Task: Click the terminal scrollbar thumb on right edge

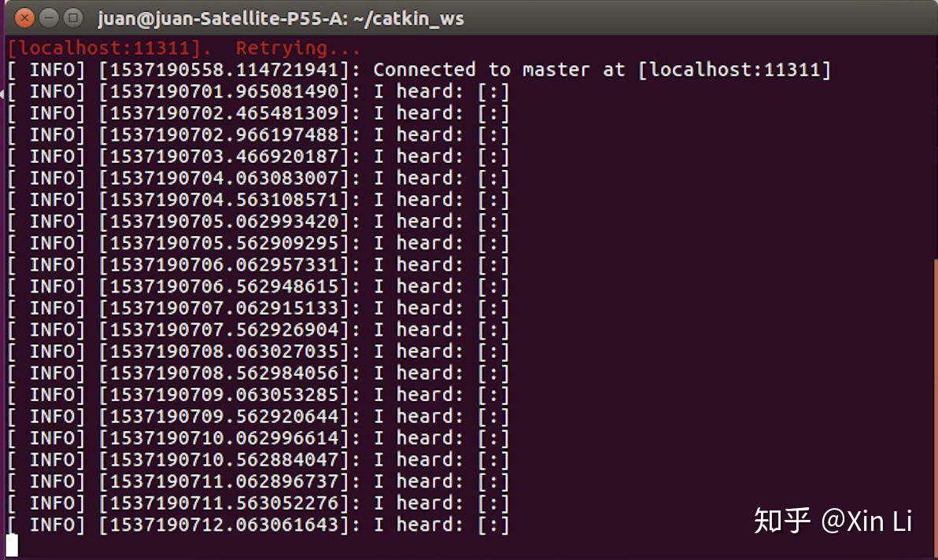Action: tap(935, 393)
